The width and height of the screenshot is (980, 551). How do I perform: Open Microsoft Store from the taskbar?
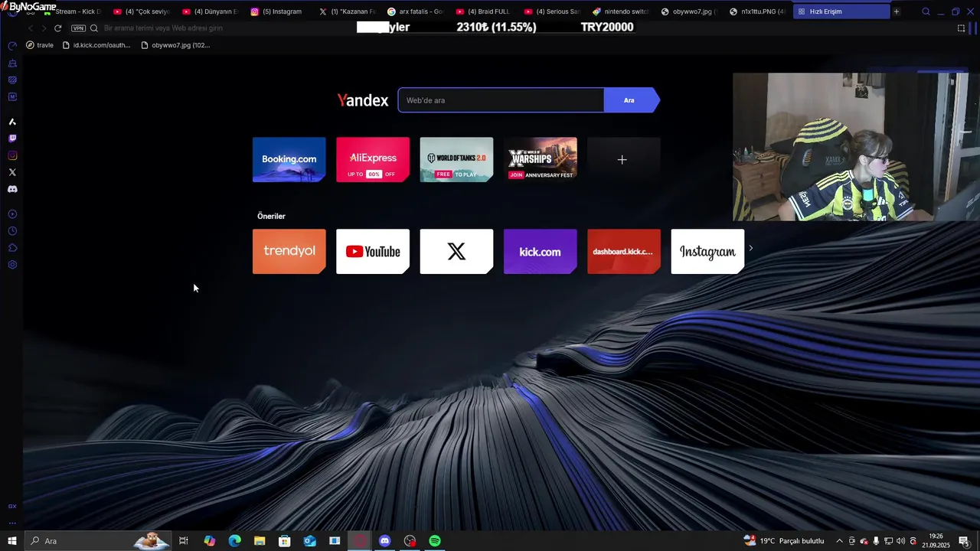tap(285, 541)
